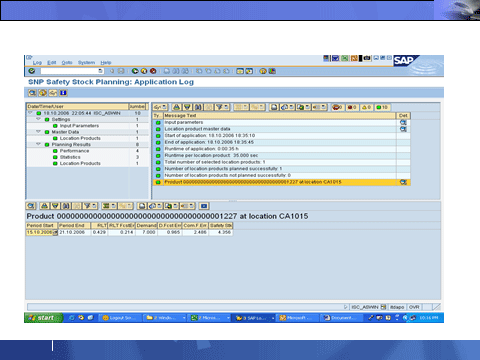Screen dimensions: 480x360
Task: Select the Input Parameters tree item
Action: 79,126
